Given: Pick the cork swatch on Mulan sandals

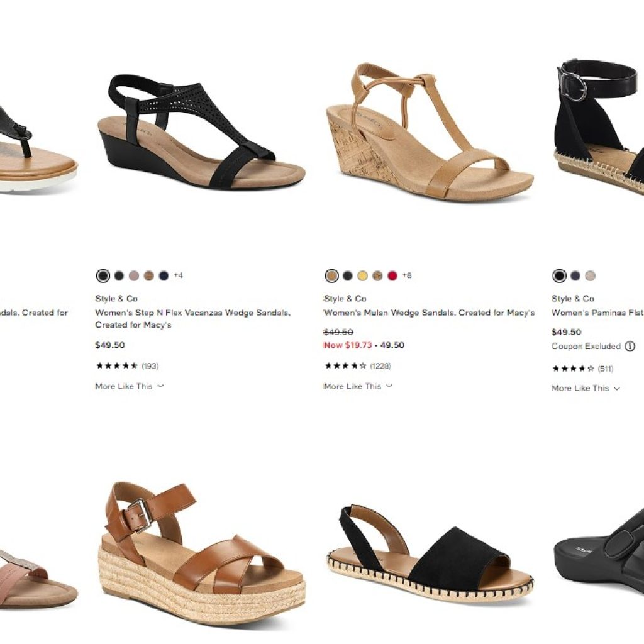Looking at the screenshot, I should click(377, 275).
